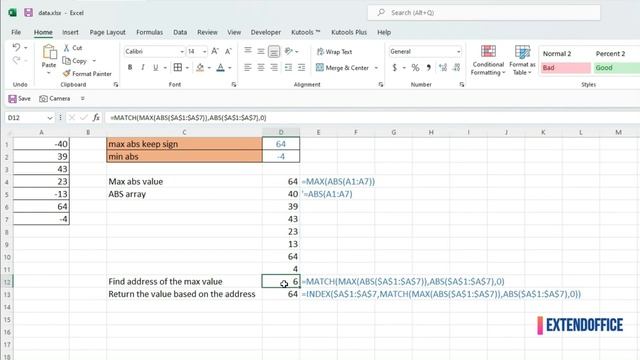Viewport: 640px width, 360px height.
Task: Apply comma style
Action: tap(429, 68)
